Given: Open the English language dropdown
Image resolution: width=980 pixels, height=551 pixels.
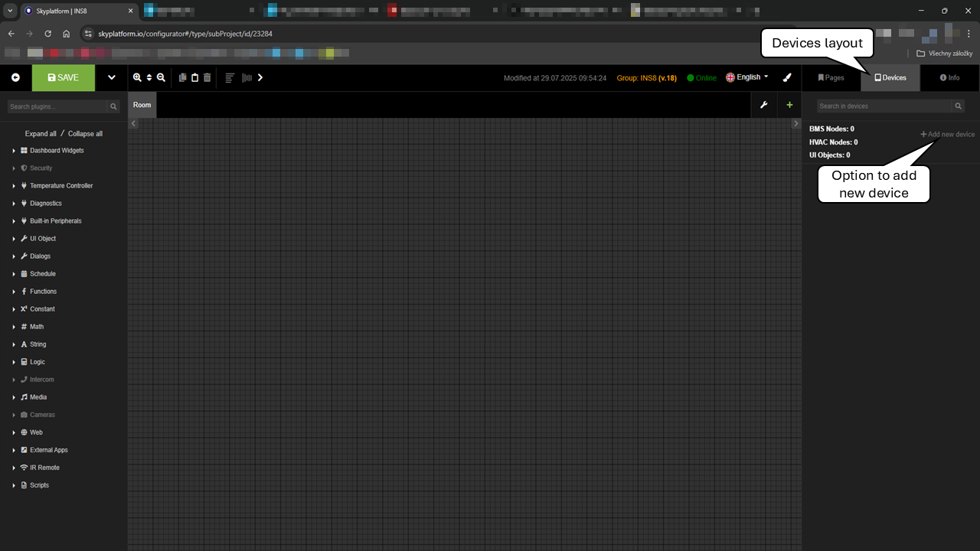Looking at the screenshot, I should point(747,77).
